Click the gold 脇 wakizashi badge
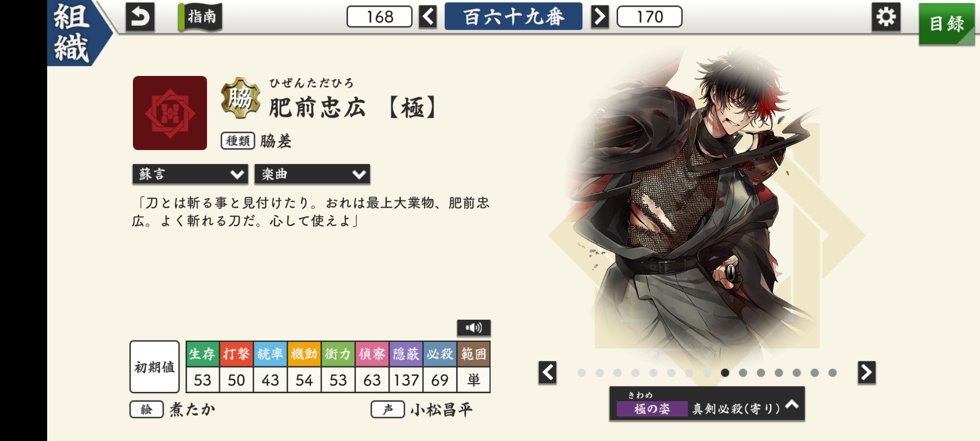 point(241,98)
